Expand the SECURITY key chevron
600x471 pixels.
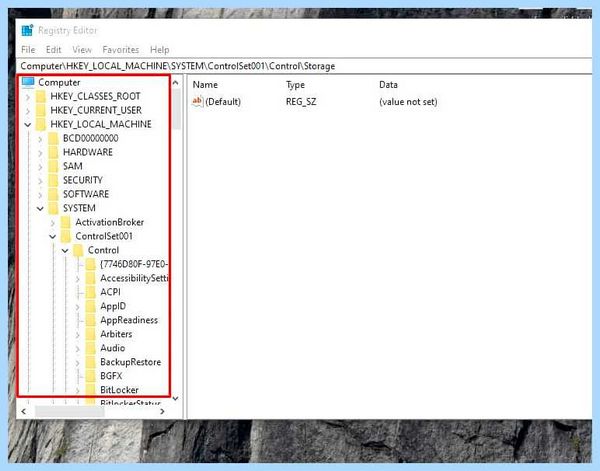click(x=40, y=181)
